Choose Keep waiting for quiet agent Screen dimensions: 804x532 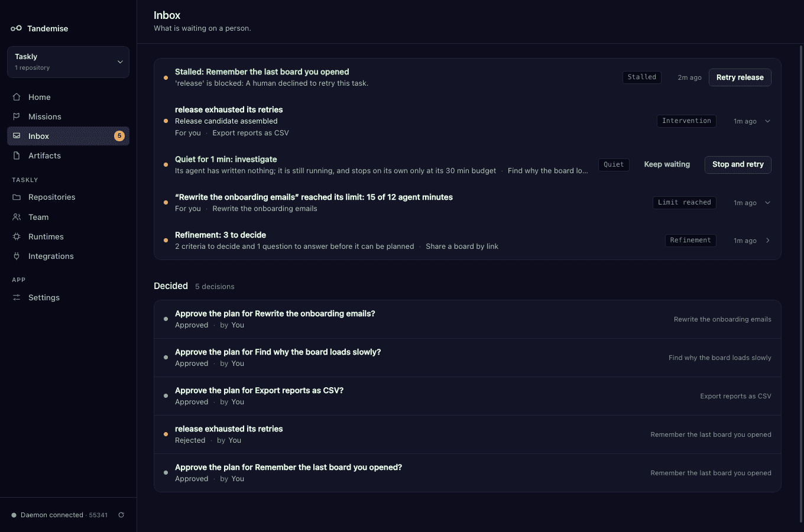click(x=667, y=164)
